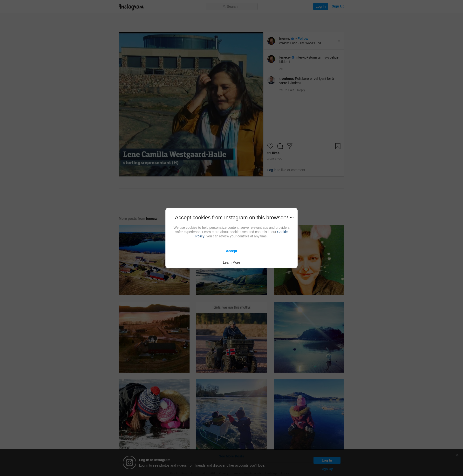Open the sunlit lake with swan thumbnail

coord(309,337)
